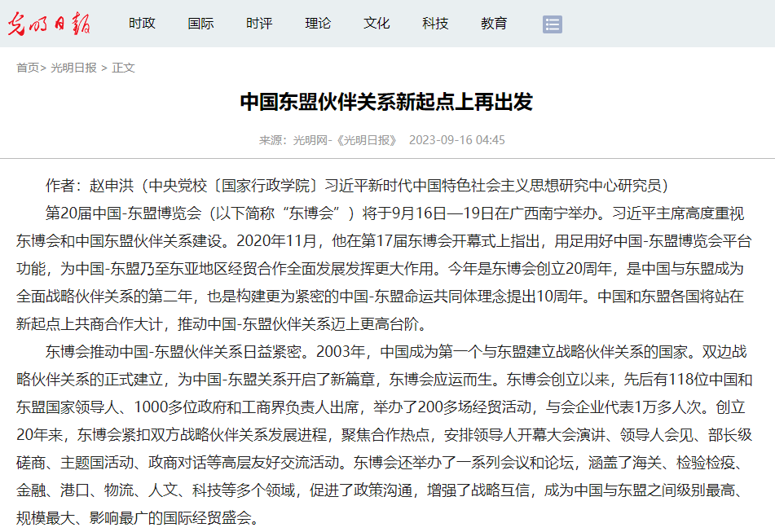The image size is (775, 532).
Task: Click the 正文 breadcrumb text
Action: (123, 68)
